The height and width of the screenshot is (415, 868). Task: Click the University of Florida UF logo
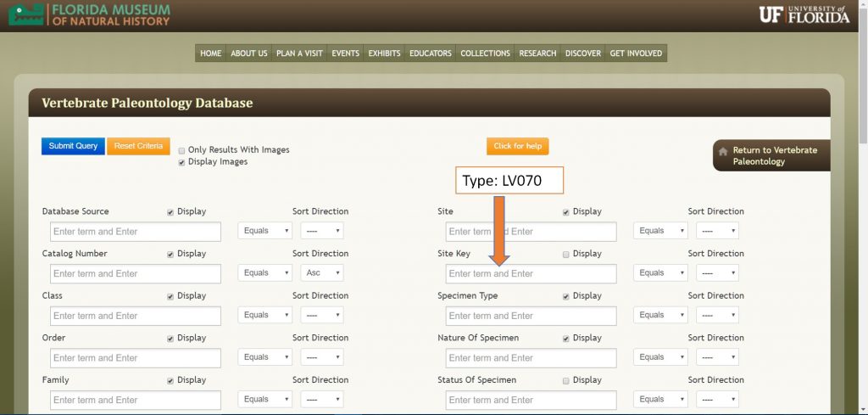coord(804,14)
